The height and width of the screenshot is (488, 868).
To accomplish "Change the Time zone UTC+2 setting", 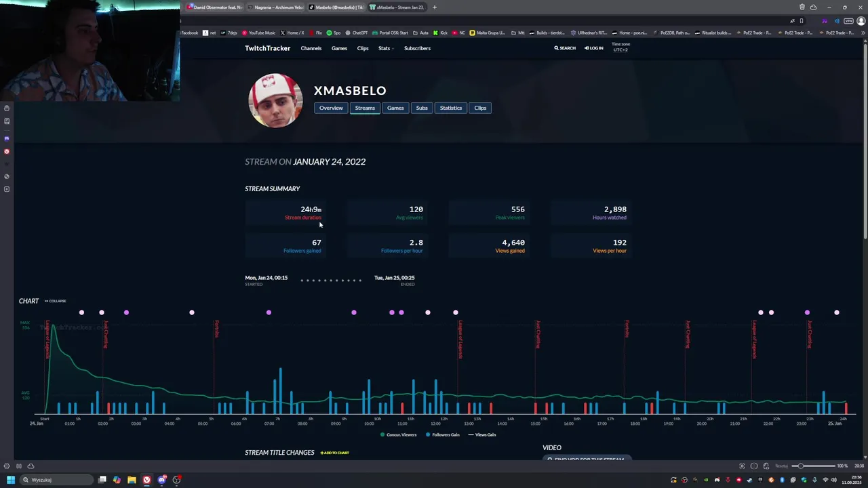I will point(620,47).
